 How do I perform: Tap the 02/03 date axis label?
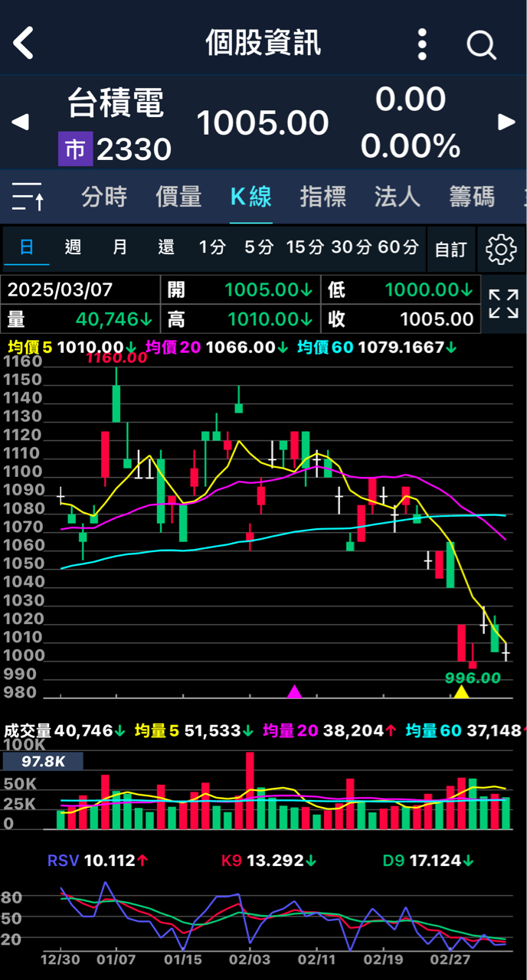pos(248,959)
